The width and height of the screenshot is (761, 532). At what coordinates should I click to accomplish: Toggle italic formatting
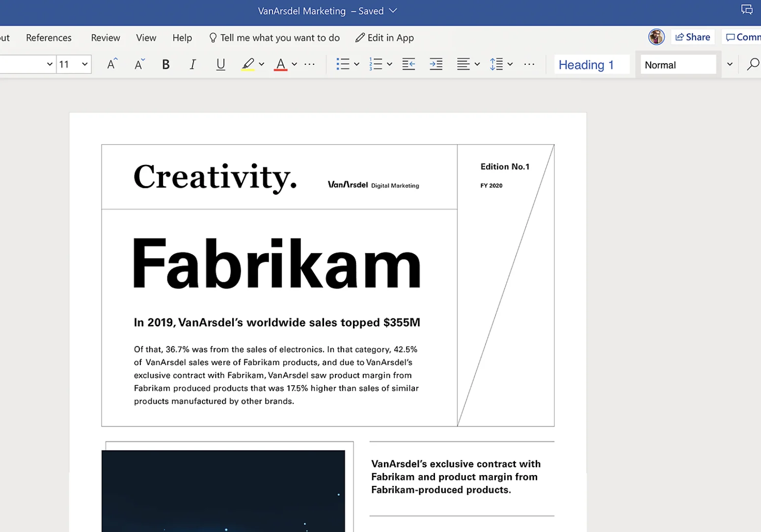193,64
